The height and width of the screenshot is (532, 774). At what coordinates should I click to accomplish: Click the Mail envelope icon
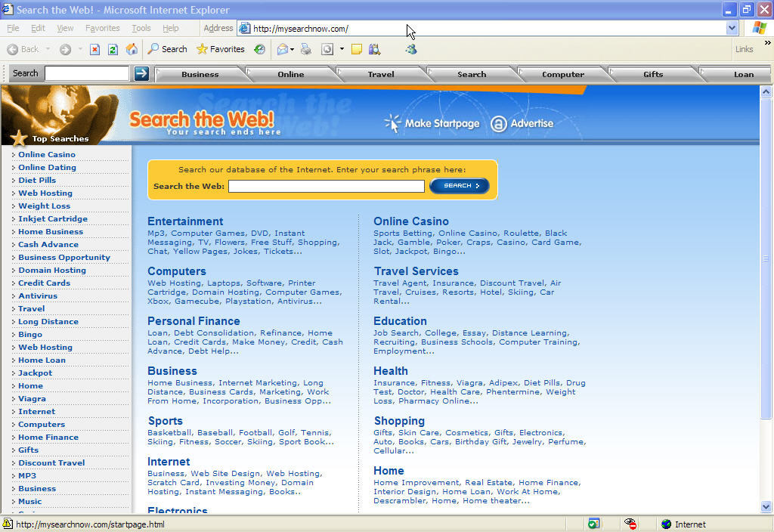click(283, 49)
